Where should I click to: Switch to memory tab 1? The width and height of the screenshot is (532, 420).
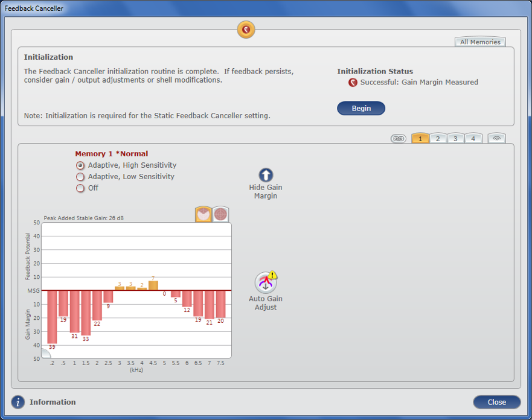pos(420,138)
